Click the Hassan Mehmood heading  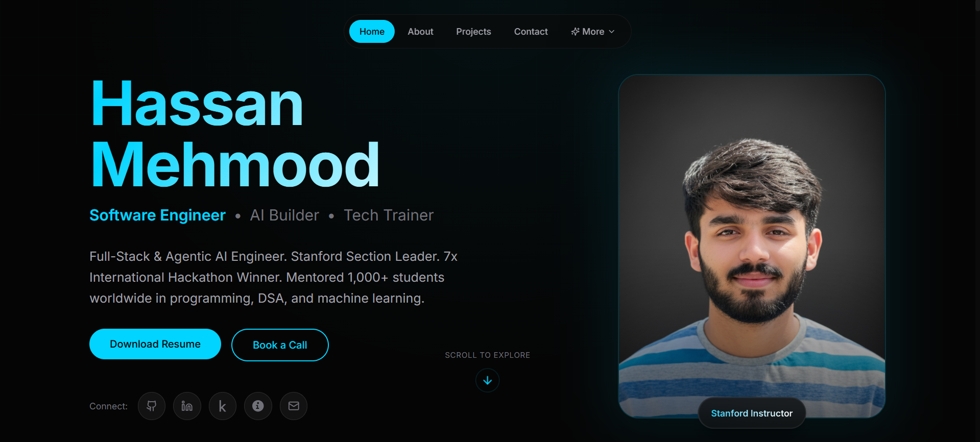click(x=235, y=134)
